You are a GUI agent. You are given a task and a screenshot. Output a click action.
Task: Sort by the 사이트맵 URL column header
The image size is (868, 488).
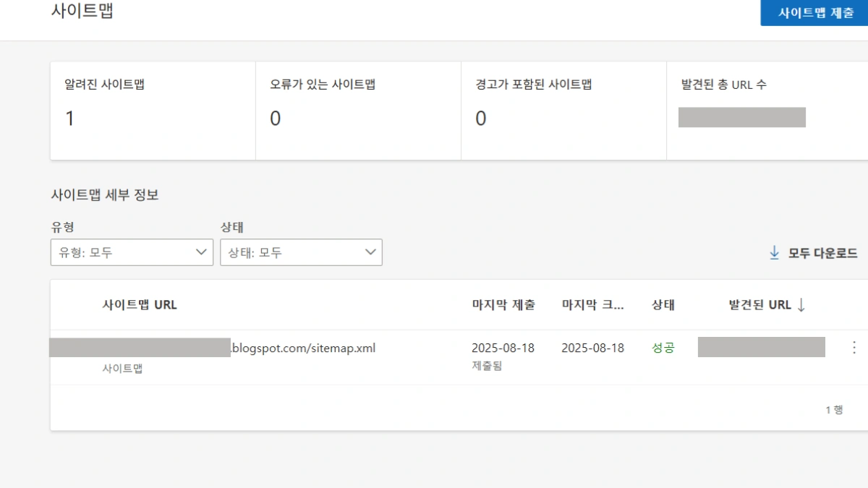140,305
